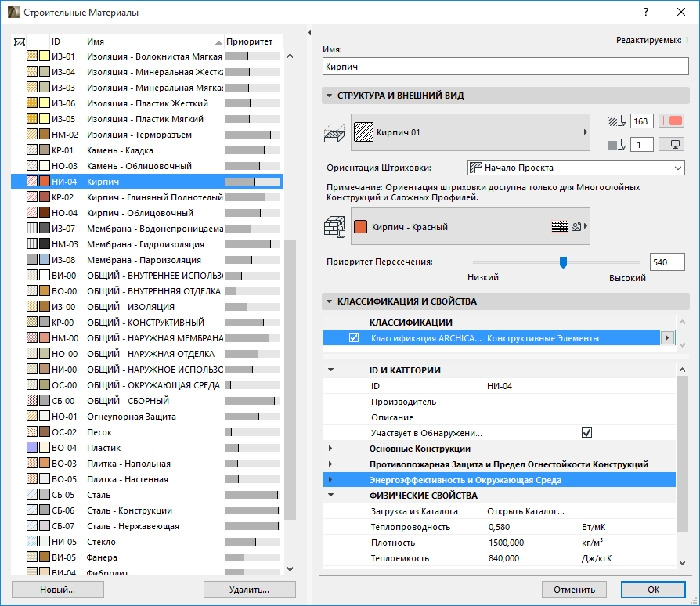Click the Удалить... button
This screenshot has width=700, height=606.
click(x=249, y=590)
